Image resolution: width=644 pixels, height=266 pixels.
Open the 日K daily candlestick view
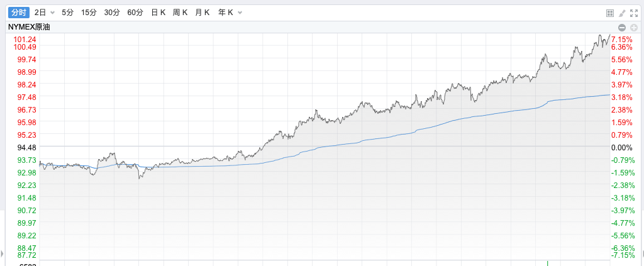click(158, 13)
